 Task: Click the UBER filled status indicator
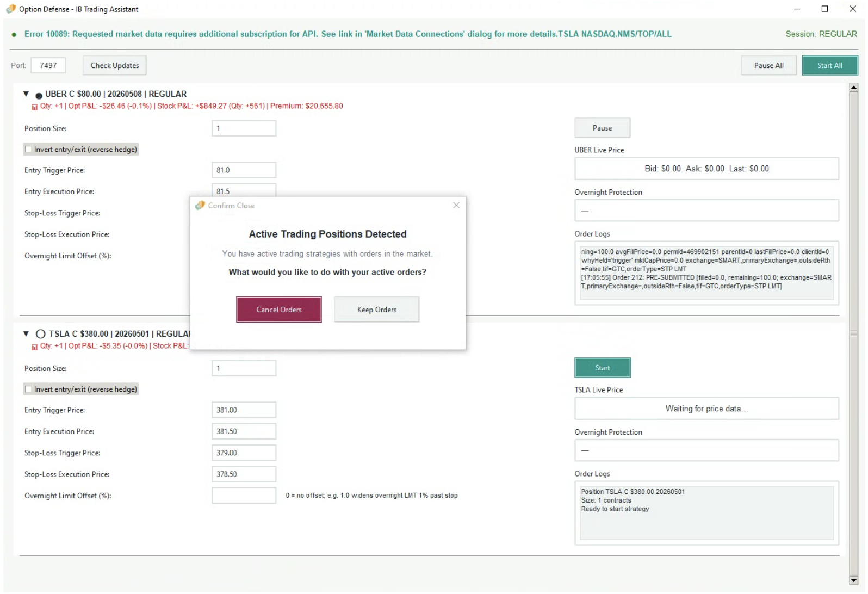click(39, 96)
